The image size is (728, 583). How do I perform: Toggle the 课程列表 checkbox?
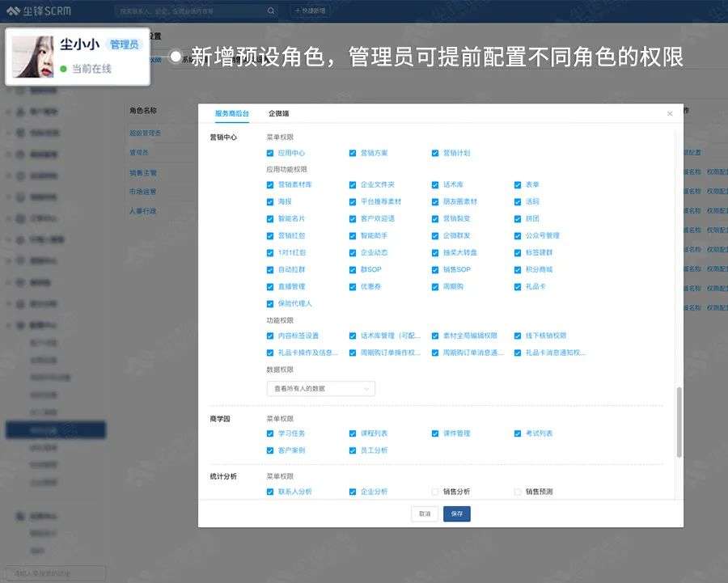click(x=353, y=433)
